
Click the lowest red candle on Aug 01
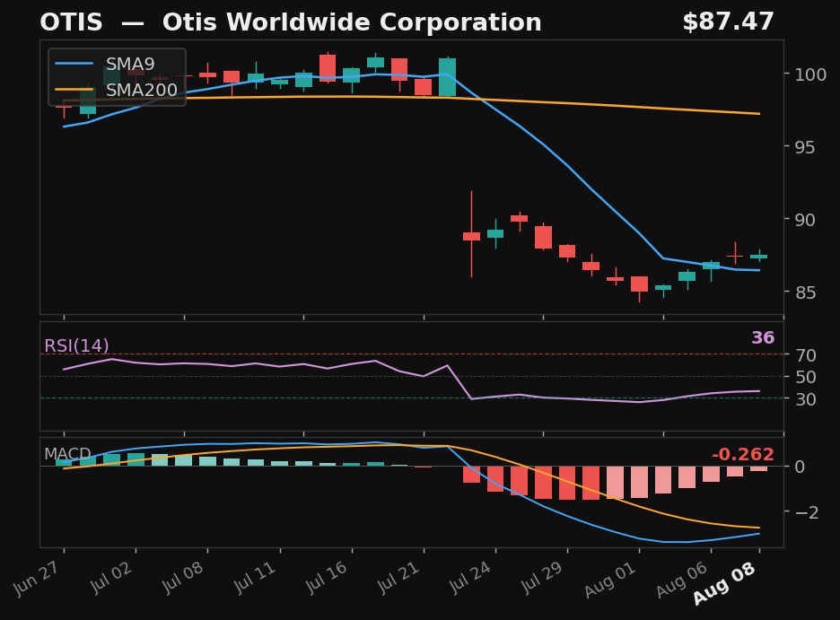[x=639, y=284]
